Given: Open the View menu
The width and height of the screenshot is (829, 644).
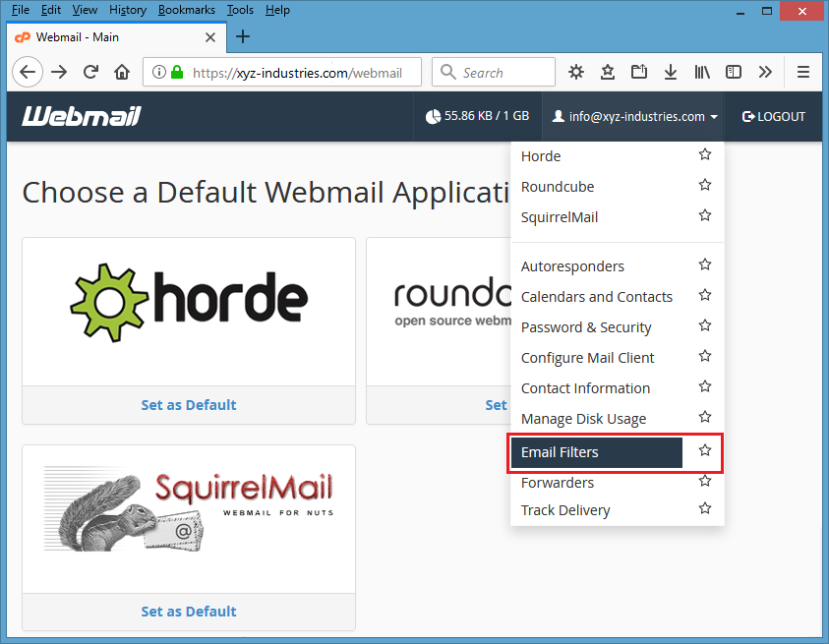Looking at the screenshot, I should point(85,10).
